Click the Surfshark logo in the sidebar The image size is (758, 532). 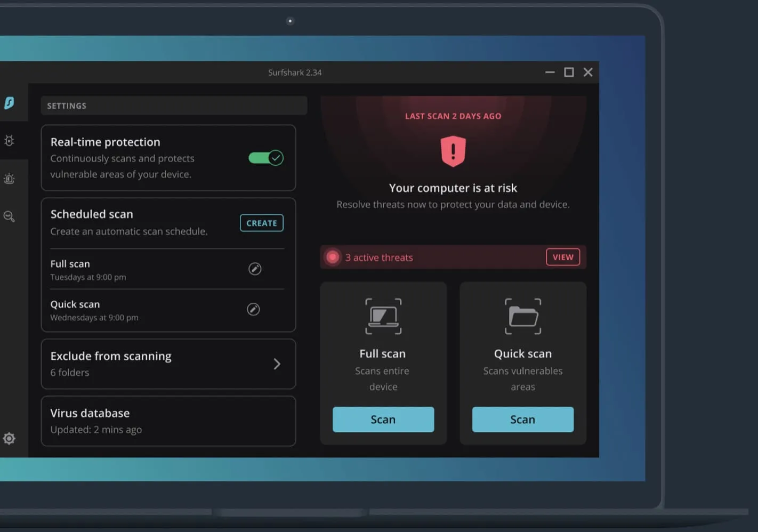click(9, 103)
